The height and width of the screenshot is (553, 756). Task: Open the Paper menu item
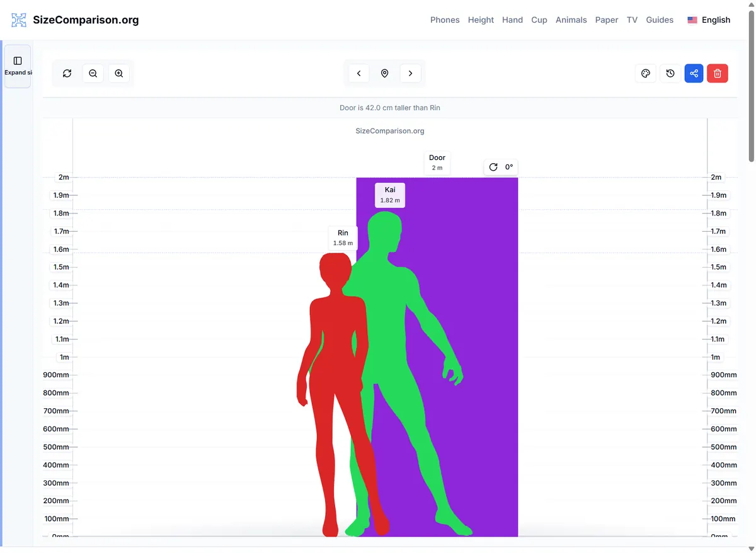coord(607,20)
